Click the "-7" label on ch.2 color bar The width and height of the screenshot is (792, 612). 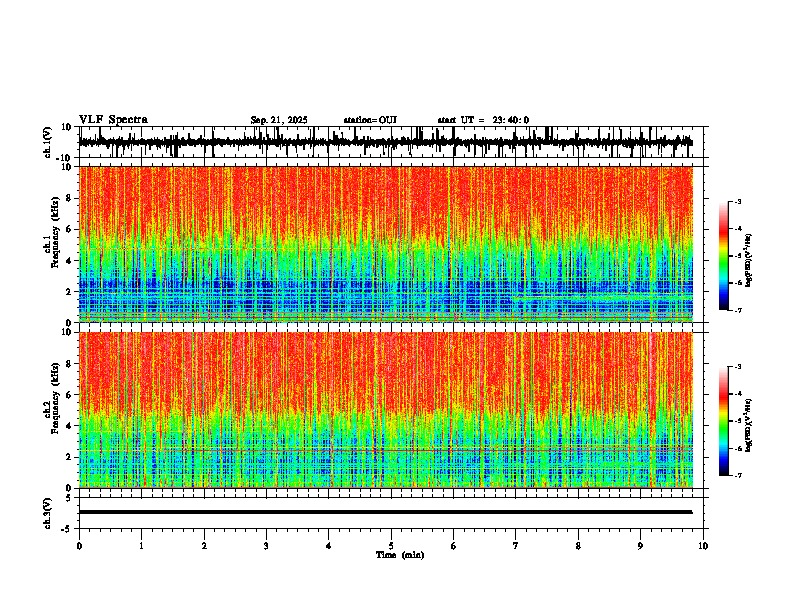(x=738, y=475)
